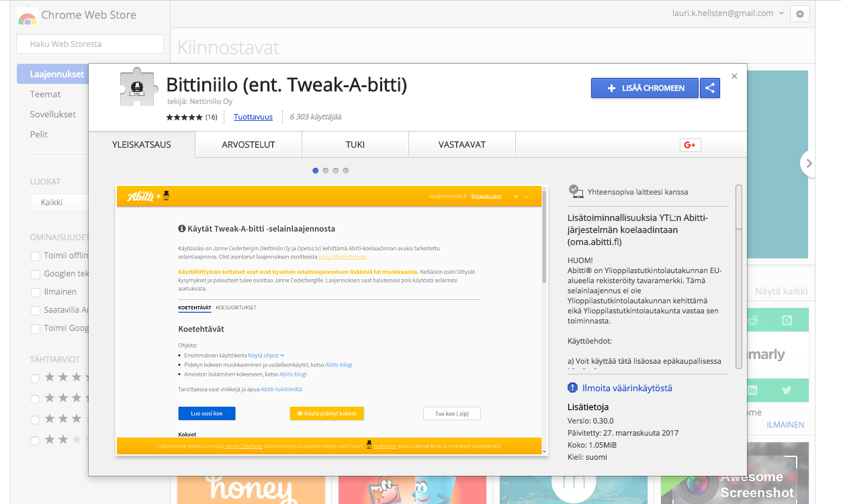Click the compatible-device checkmark icon
This screenshot has width=841, height=504.
coord(576,191)
